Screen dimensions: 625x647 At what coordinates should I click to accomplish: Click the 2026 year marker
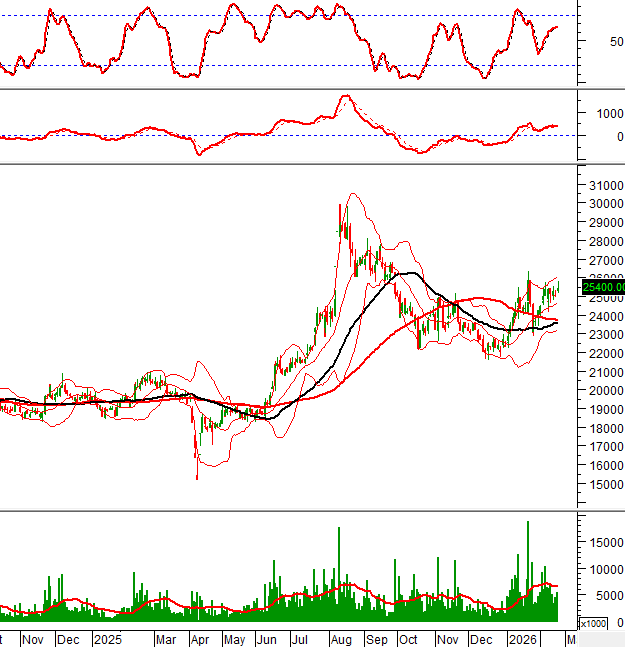(523, 639)
